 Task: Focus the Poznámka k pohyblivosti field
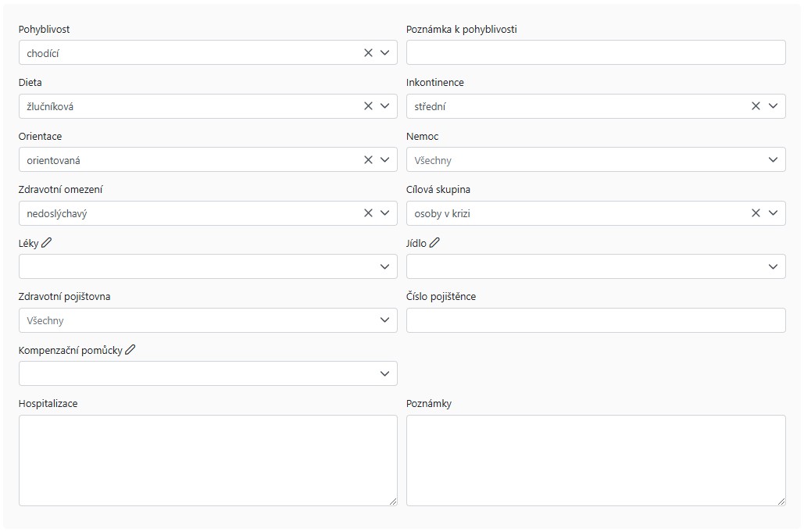pyautogui.click(x=596, y=53)
